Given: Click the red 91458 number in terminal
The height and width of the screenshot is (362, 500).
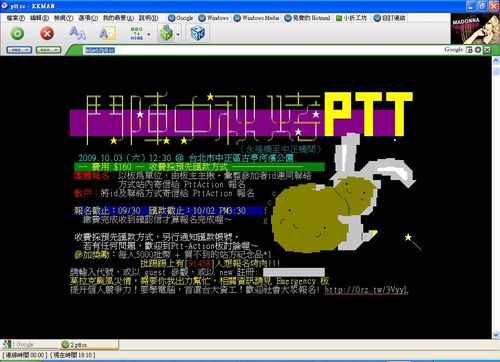Looking at the screenshot, I should [x=199, y=263].
